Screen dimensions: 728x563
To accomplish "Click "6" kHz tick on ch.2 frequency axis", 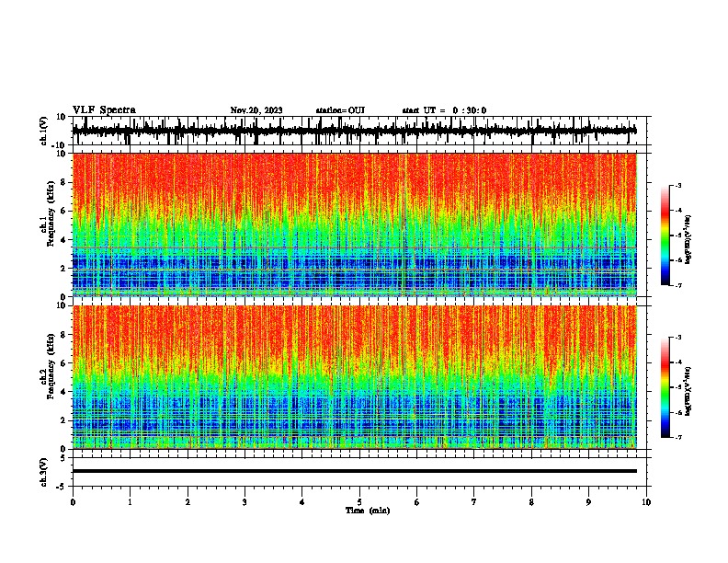I will [63, 363].
